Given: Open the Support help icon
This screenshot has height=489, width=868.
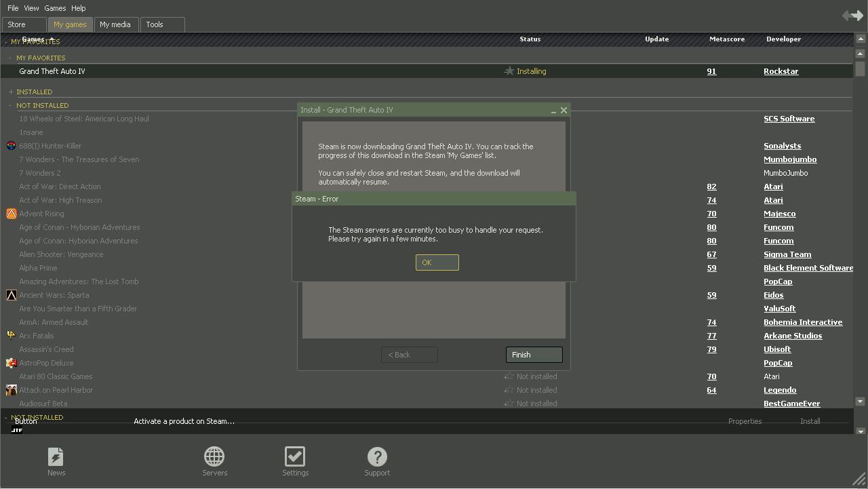Looking at the screenshot, I should tap(377, 462).
